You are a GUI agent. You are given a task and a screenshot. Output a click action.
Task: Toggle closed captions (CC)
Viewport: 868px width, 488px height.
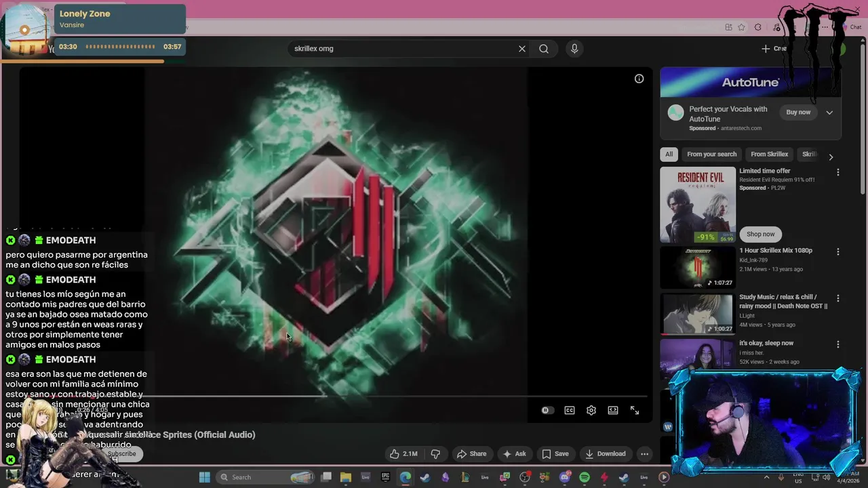570,410
